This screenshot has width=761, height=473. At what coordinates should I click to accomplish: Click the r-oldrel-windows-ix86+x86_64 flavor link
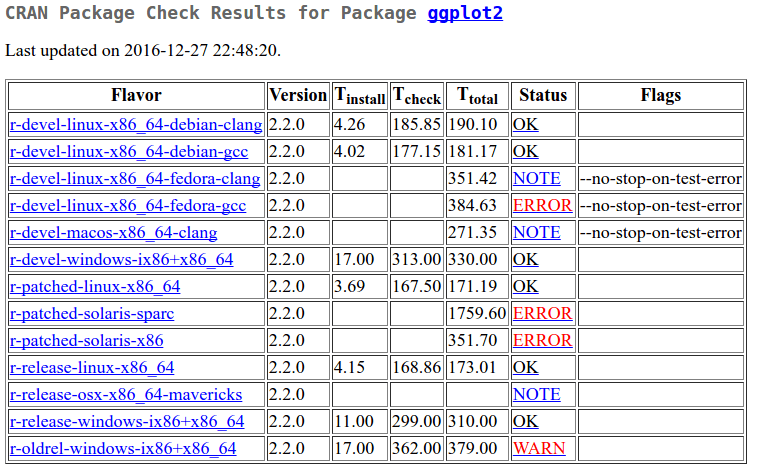(x=123, y=449)
